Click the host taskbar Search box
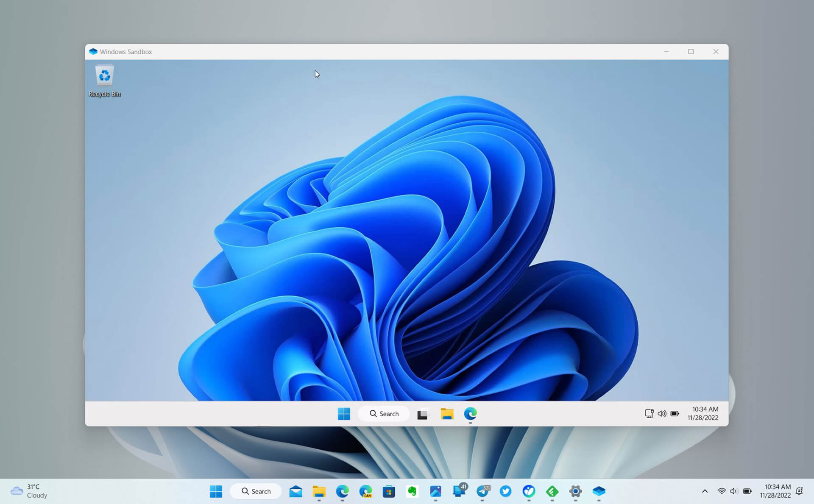This screenshot has height=504, width=814. [x=256, y=491]
